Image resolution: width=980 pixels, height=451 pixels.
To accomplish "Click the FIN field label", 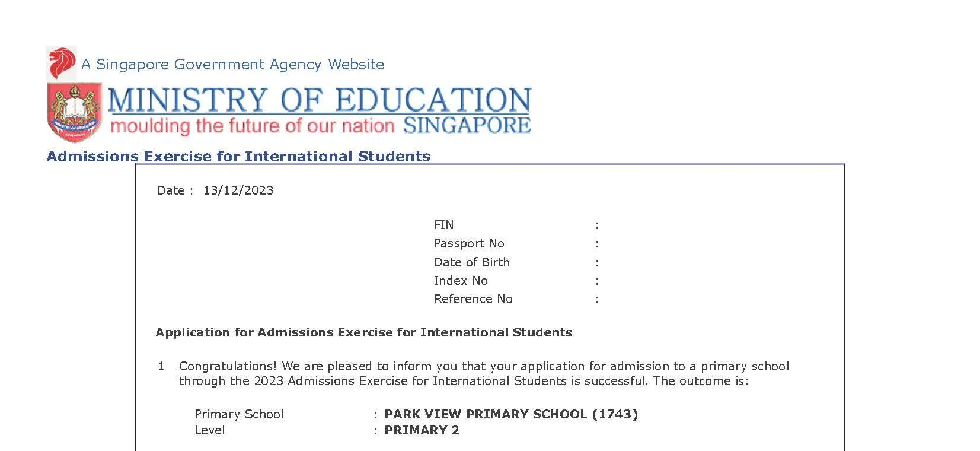I will [x=444, y=225].
